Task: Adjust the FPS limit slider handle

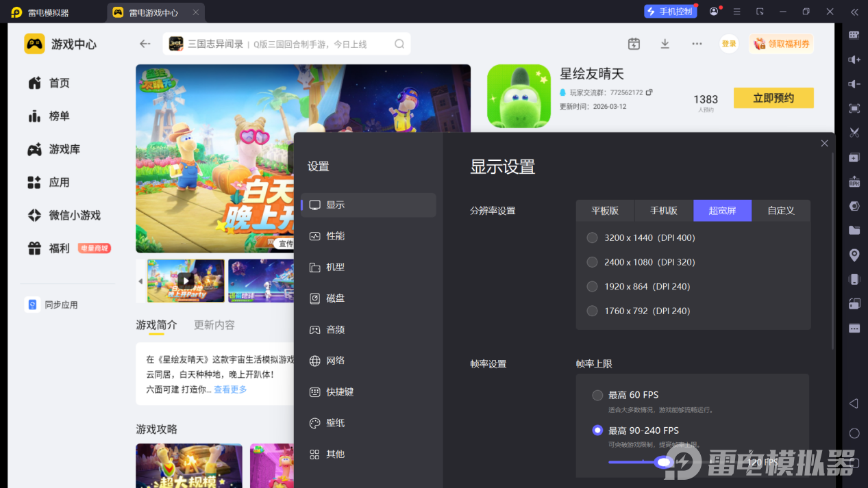Action: (663, 462)
